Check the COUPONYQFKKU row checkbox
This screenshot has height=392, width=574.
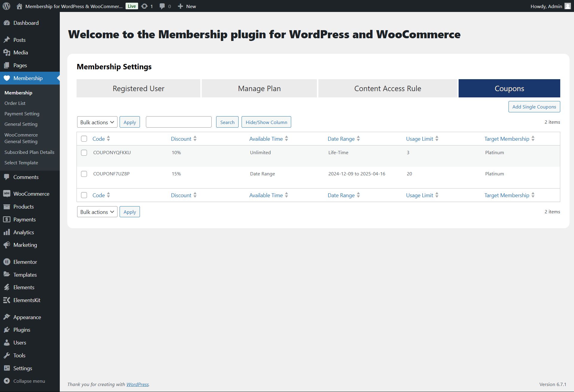[84, 153]
